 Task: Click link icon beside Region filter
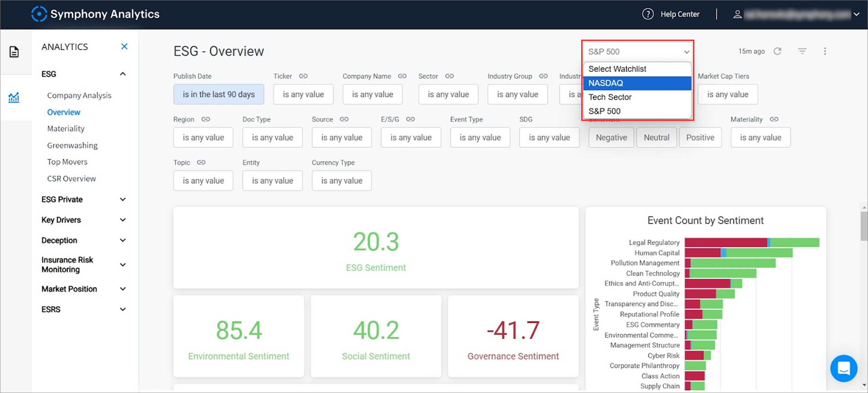(x=206, y=119)
